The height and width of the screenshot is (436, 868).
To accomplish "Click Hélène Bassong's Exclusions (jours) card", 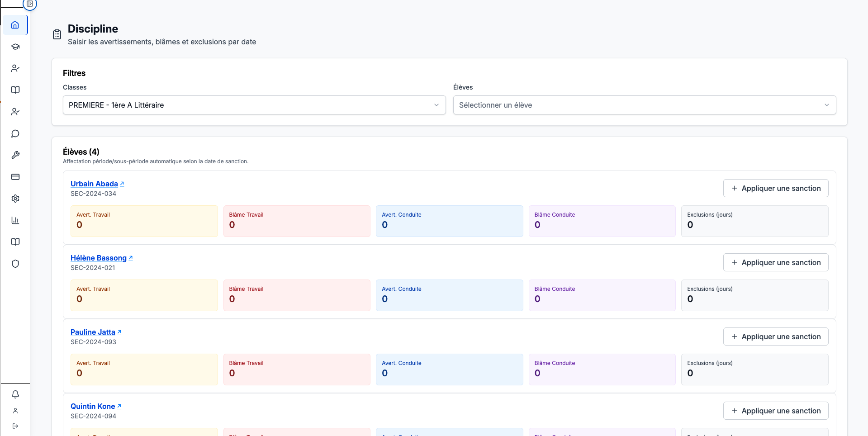I will coord(755,295).
